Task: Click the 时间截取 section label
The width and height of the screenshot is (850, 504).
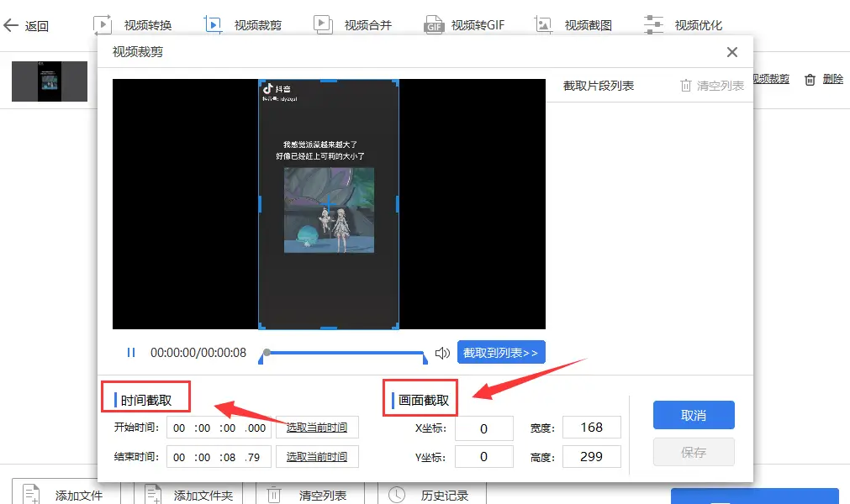Action: pyautogui.click(x=145, y=400)
